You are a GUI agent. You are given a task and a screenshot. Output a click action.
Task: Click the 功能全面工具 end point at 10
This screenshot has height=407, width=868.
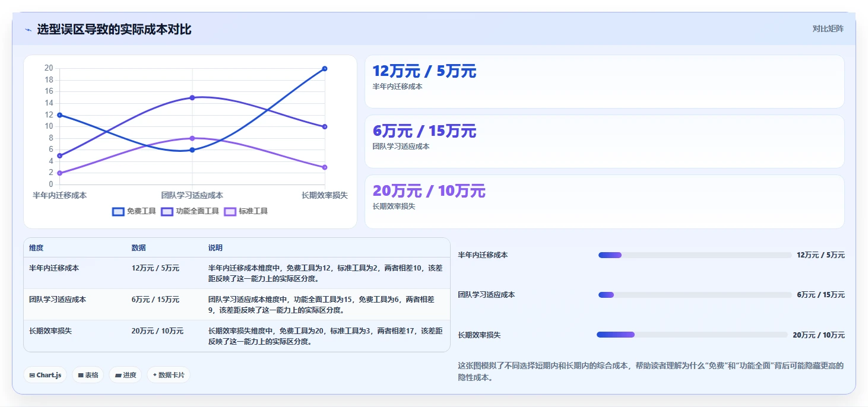click(x=325, y=126)
